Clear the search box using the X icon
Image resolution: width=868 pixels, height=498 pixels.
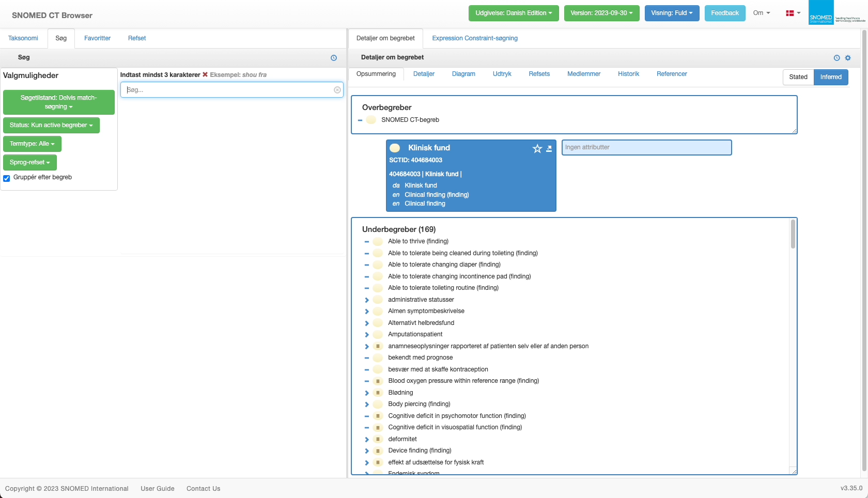tap(337, 90)
